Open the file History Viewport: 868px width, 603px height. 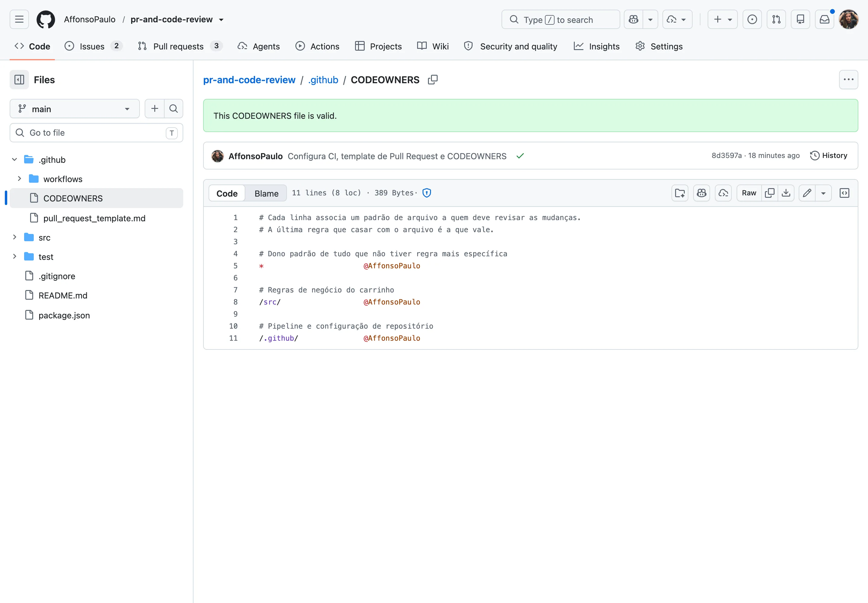coord(829,156)
